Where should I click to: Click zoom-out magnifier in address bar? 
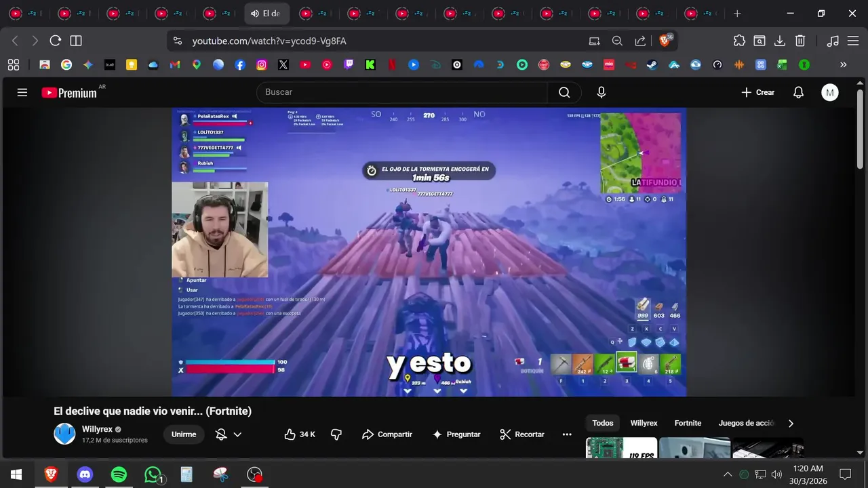point(617,41)
